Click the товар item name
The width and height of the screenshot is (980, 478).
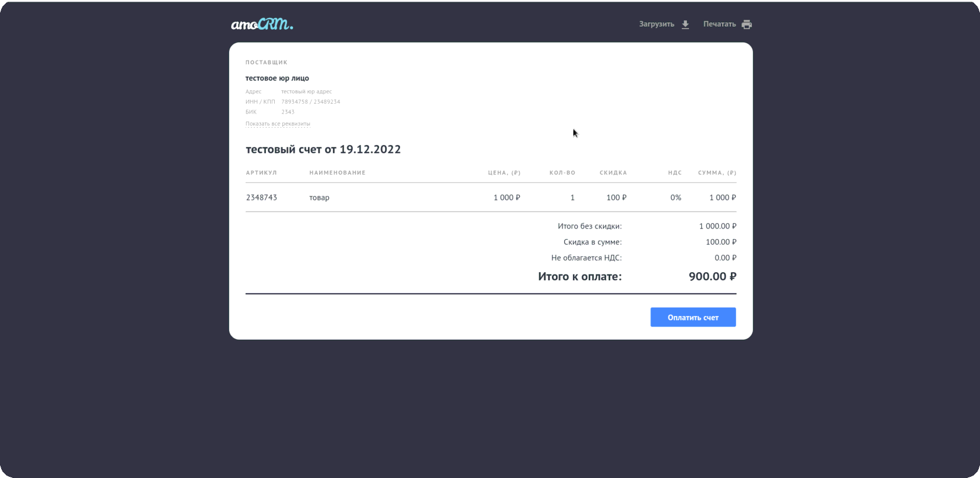[319, 198]
